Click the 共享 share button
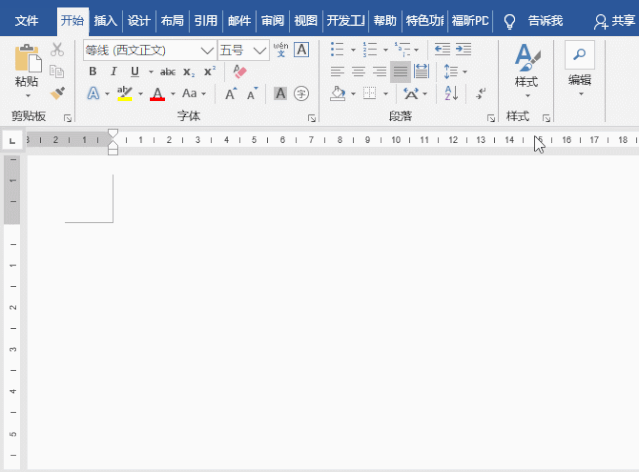The image size is (639, 472). (613, 20)
